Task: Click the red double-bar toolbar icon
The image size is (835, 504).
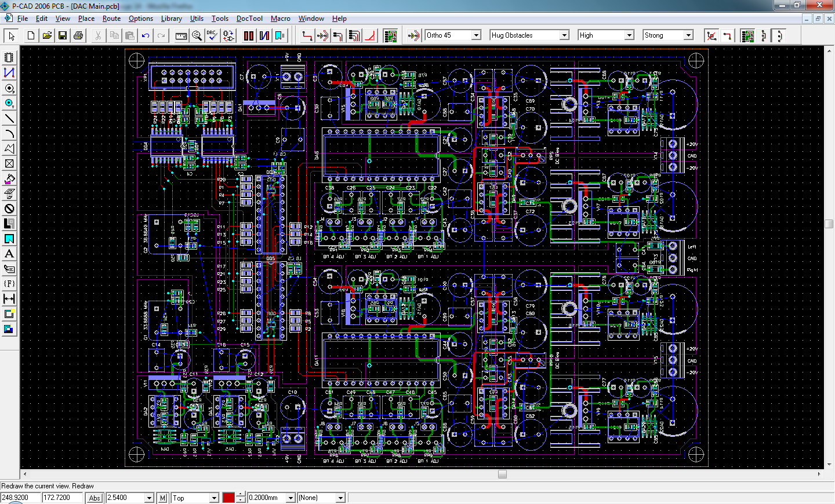Action: [x=249, y=36]
